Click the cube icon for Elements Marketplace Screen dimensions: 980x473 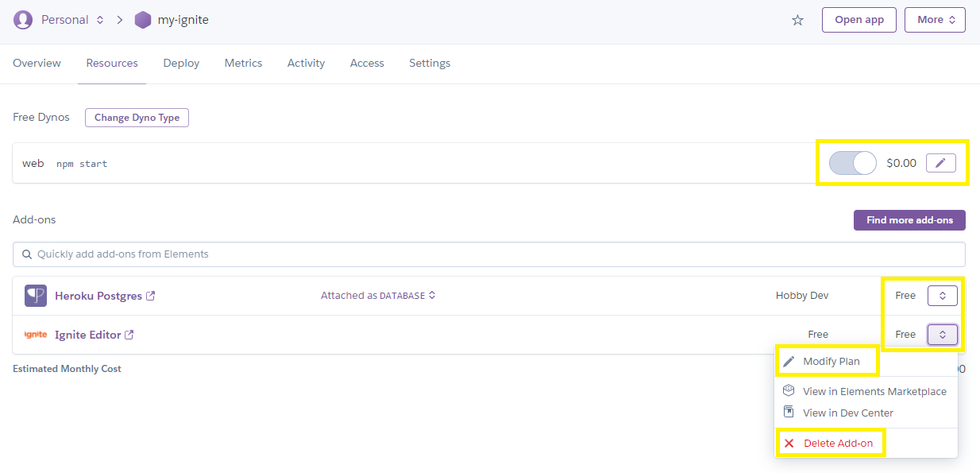(789, 390)
